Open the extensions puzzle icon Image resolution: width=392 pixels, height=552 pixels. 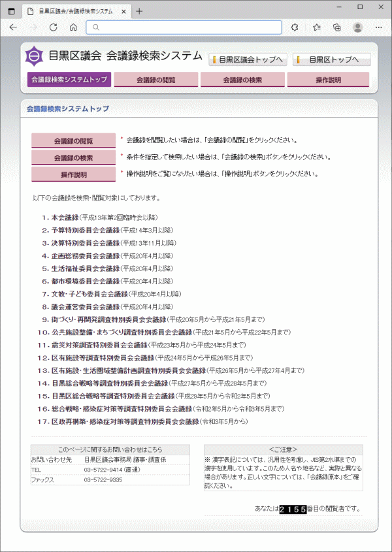point(295,27)
